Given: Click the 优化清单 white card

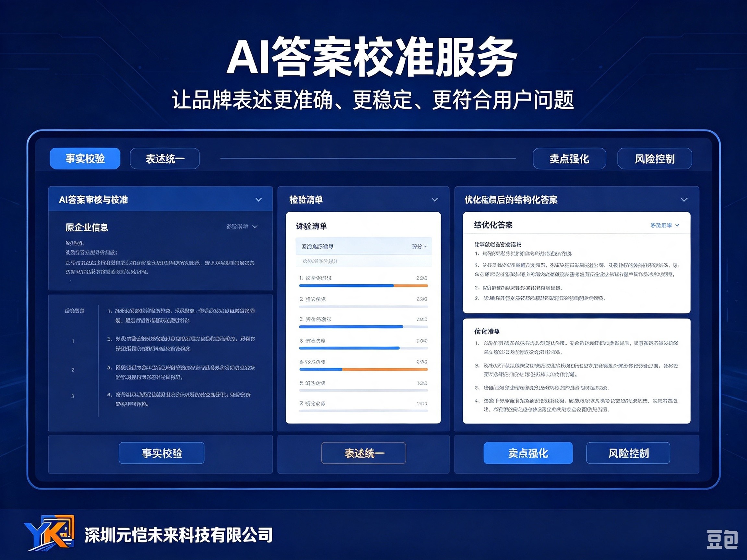Looking at the screenshot, I should click(x=576, y=371).
